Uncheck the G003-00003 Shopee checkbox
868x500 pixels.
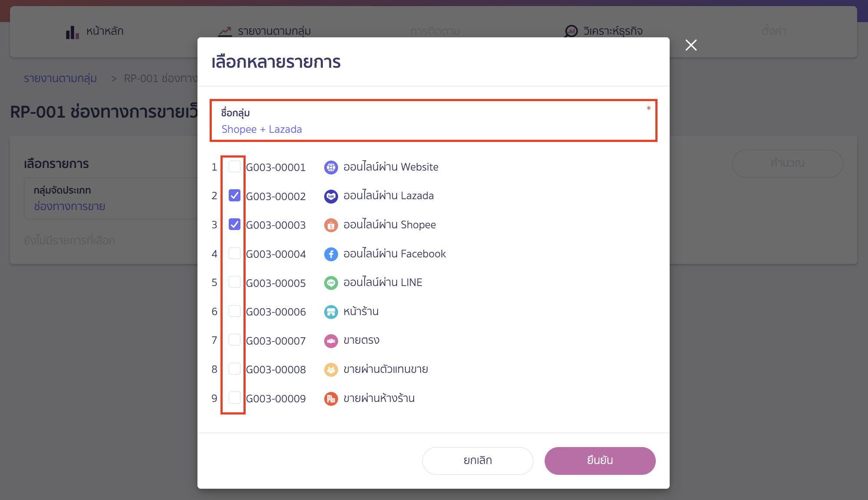[234, 224]
